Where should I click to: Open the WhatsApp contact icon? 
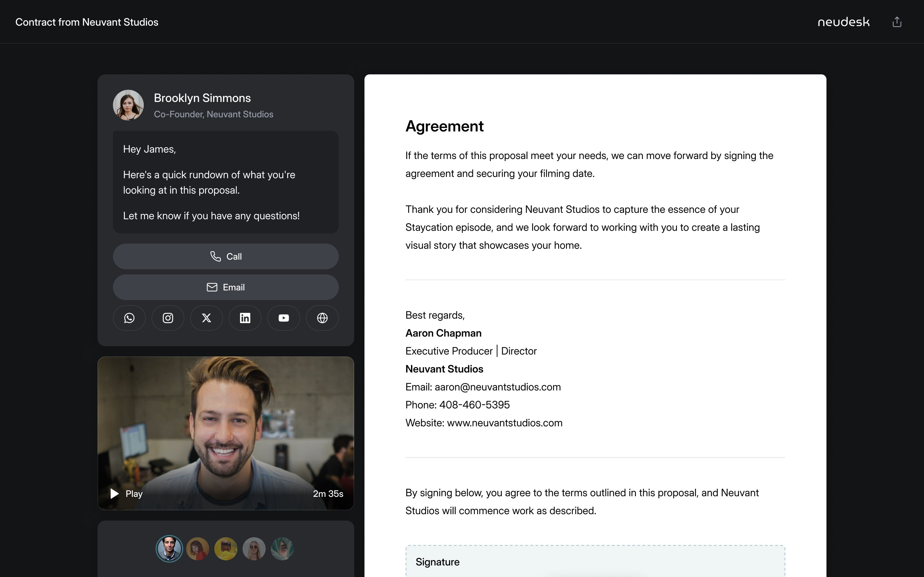tap(129, 318)
